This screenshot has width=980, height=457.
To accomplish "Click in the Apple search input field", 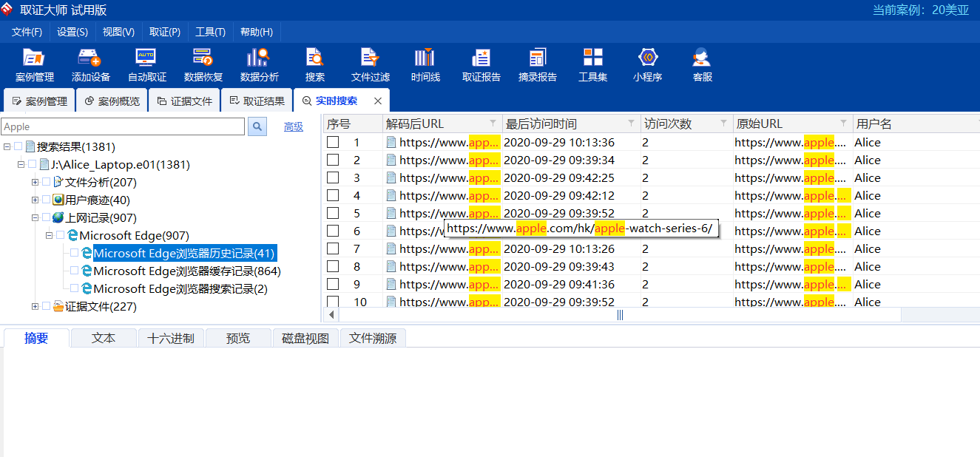I will [123, 126].
